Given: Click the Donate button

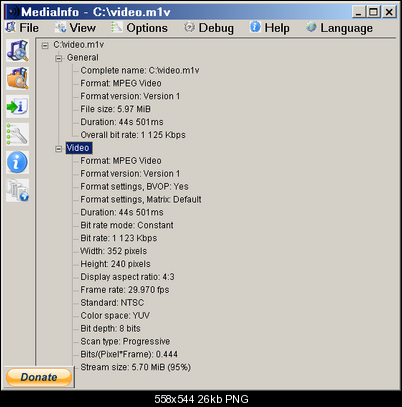Looking at the screenshot, I should point(39,377).
